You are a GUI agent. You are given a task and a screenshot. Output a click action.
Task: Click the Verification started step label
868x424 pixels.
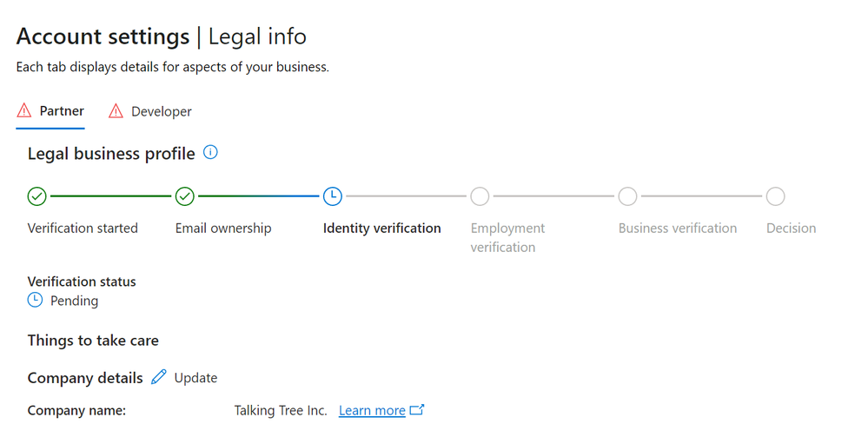pos(83,229)
